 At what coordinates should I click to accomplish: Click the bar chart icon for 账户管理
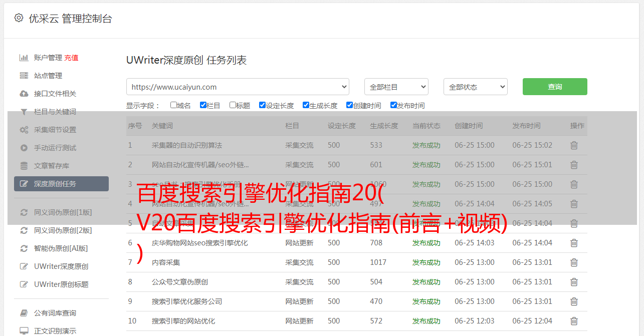pos(24,58)
